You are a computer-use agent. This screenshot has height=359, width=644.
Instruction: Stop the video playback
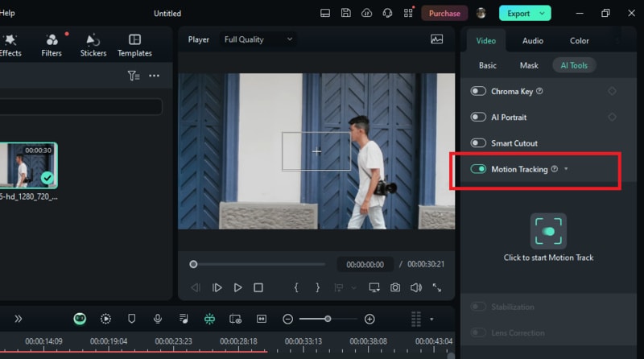tap(258, 287)
